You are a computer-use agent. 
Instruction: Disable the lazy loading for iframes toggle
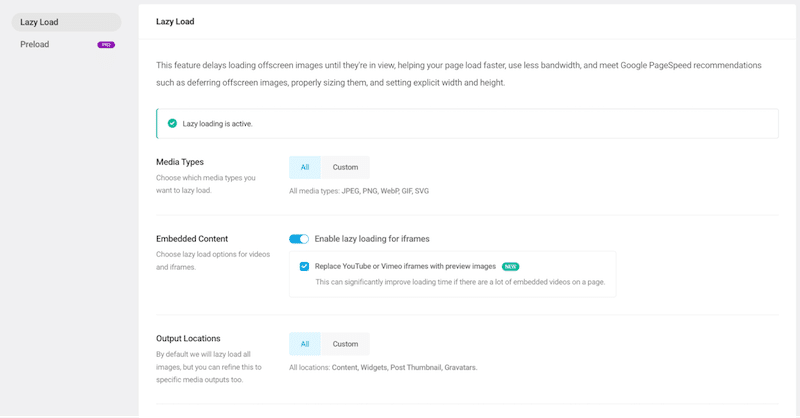299,239
